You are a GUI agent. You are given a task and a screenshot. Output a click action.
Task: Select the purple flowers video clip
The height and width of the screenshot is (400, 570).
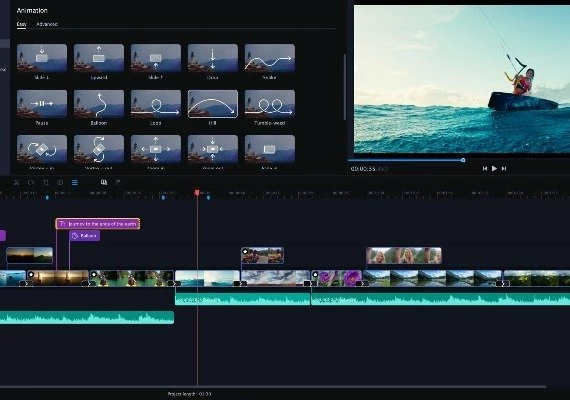coord(337,278)
